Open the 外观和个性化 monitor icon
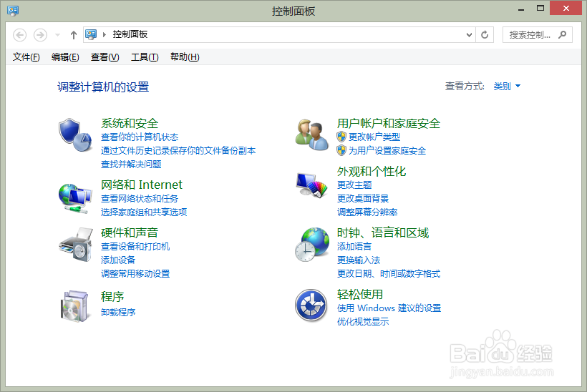 point(311,185)
